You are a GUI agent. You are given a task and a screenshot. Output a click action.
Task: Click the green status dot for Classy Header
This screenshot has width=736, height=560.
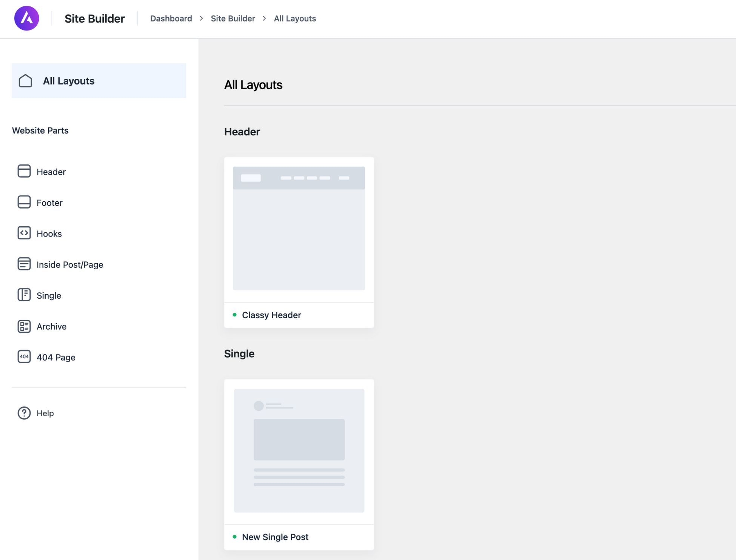coord(235,315)
